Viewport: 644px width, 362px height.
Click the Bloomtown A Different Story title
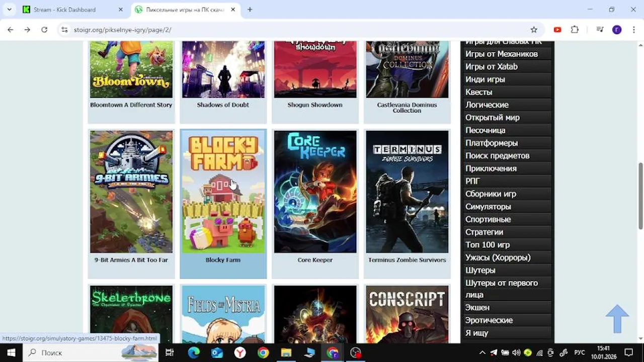click(x=131, y=105)
